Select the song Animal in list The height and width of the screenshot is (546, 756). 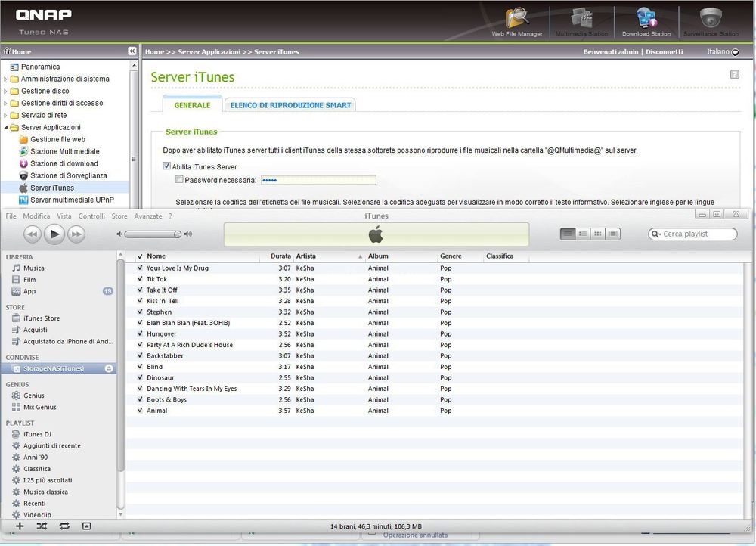(157, 411)
